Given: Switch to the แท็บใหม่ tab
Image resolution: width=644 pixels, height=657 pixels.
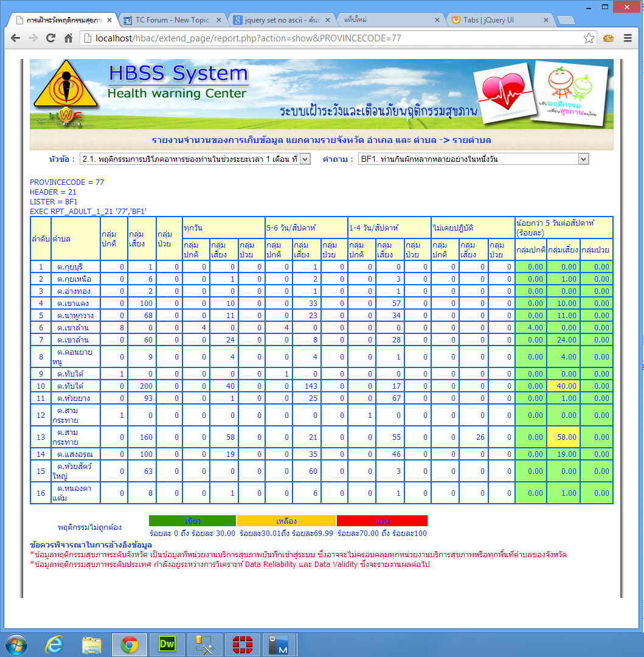Looking at the screenshot, I should pos(390,20).
